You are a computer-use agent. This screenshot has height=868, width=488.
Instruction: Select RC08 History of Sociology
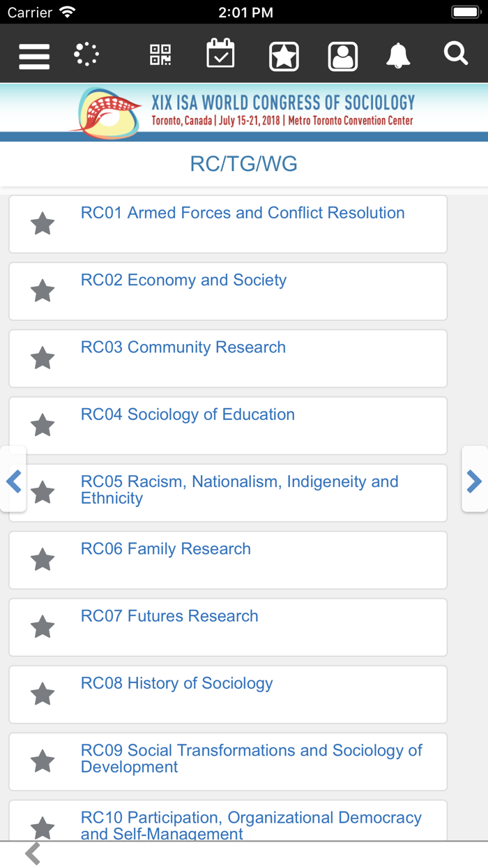176,683
